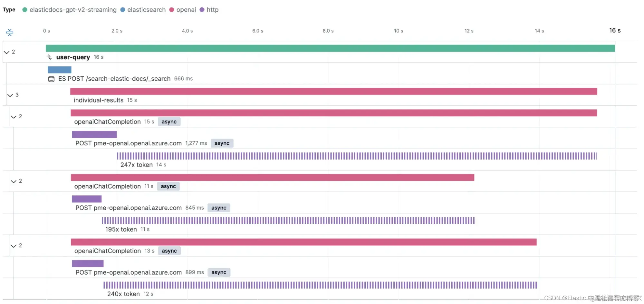This screenshot has height=304, width=644.
Task: Click the database icon beside ES POST
Action: (x=51, y=79)
